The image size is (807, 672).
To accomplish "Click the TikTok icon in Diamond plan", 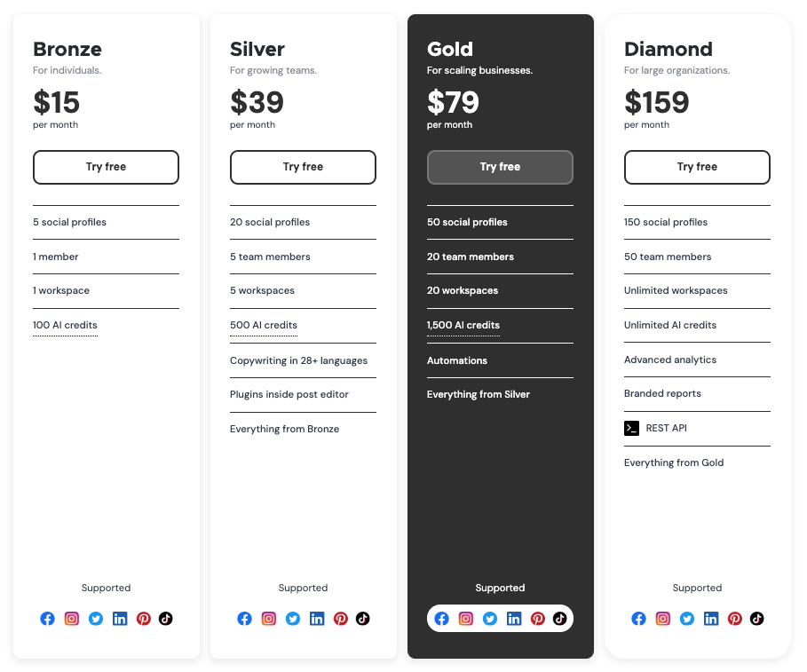I will 756,619.
